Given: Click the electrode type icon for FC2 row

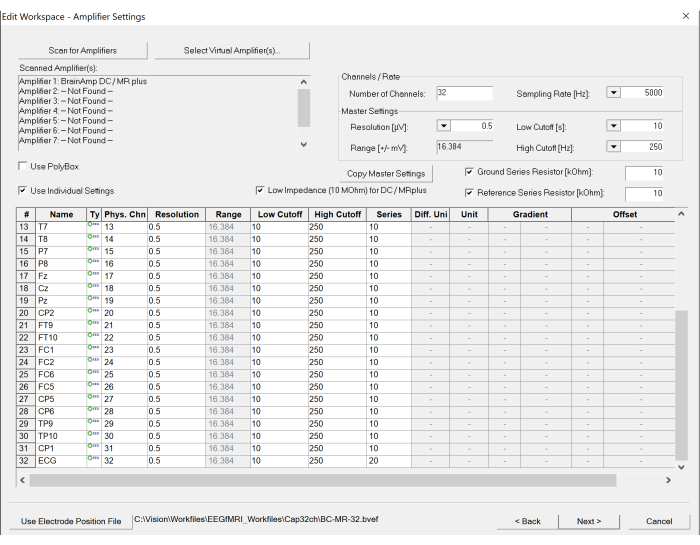Looking at the screenshot, I should pyautogui.click(x=93, y=359).
